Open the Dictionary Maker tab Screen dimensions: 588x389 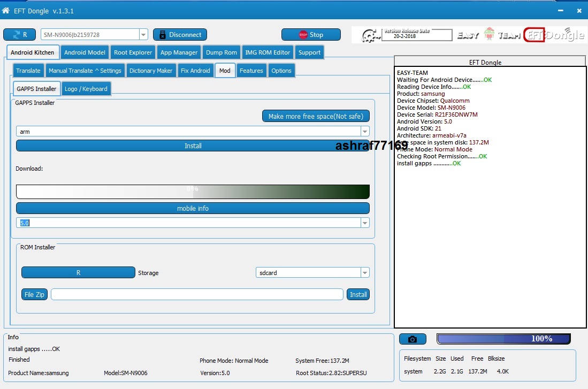(151, 71)
